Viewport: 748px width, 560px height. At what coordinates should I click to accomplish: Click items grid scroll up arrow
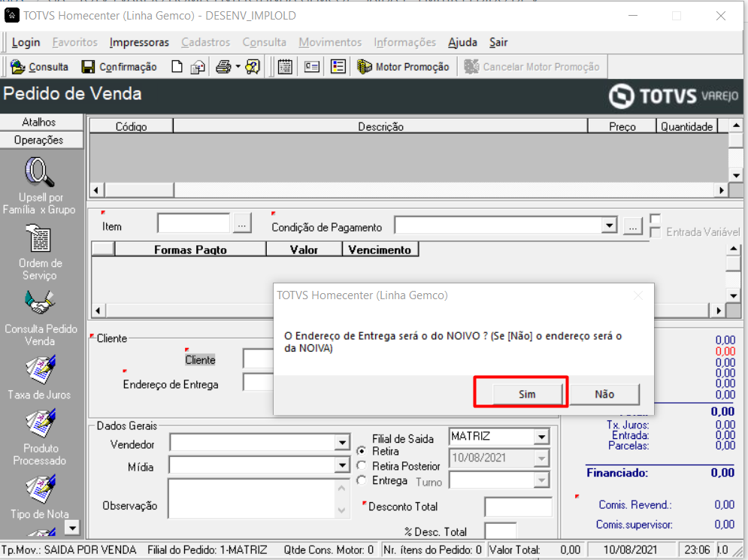(736, 126)
